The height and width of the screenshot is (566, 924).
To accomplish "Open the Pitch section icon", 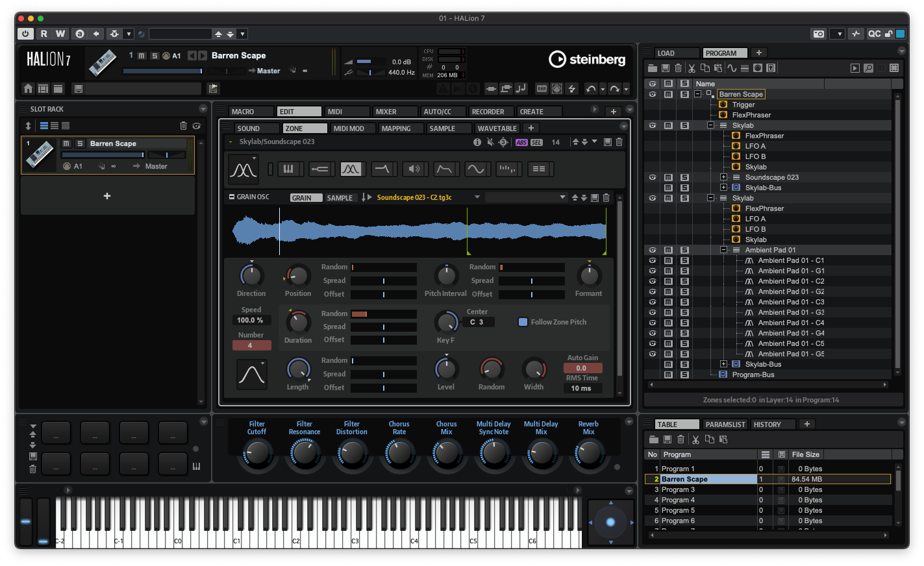I will click(319, 169).
